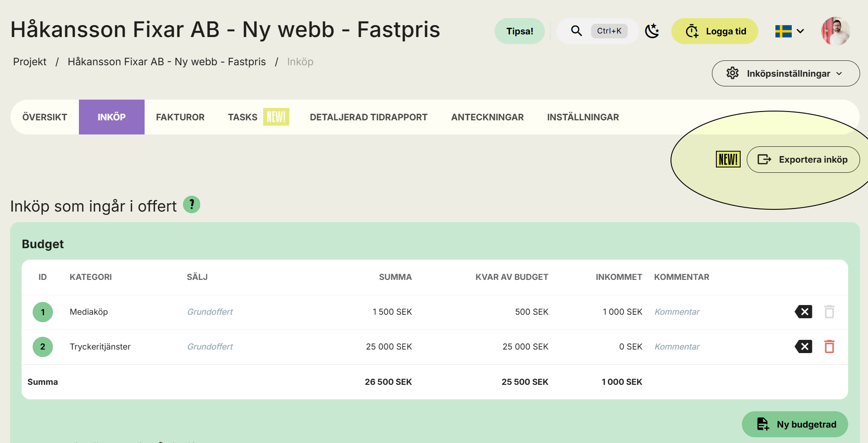Toggle dark mode moon icon
Viewport: 868px width, 443px height.
click(652, 31)
